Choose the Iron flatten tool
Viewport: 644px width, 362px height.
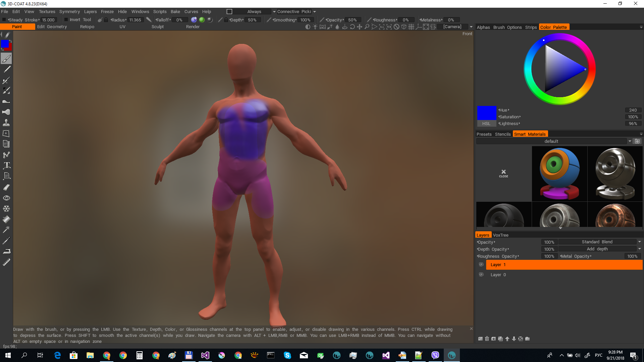point(6,251)
